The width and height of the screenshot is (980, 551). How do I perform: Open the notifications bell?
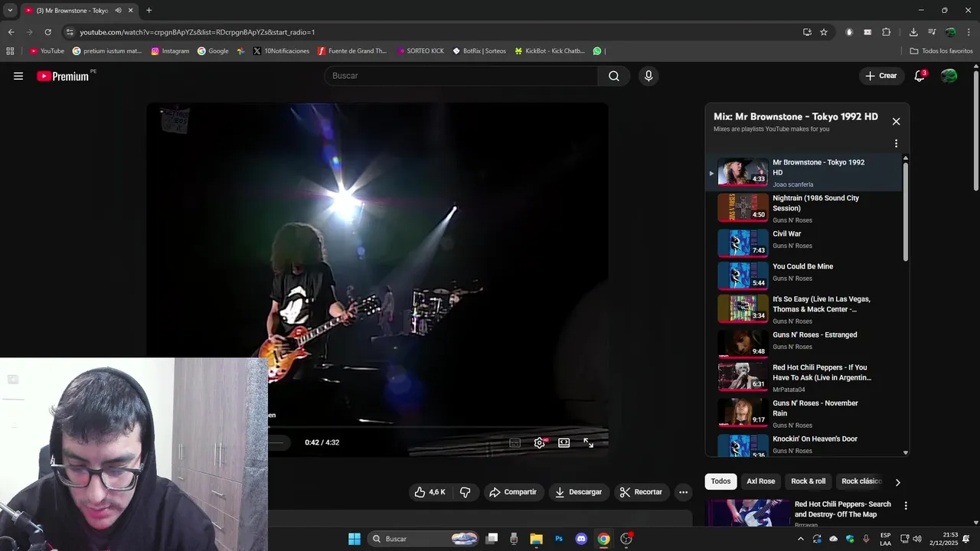coord(920,76)
